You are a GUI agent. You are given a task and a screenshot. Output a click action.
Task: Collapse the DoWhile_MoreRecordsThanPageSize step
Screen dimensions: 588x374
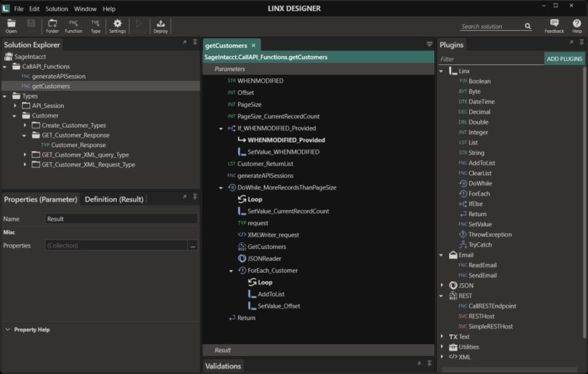(x=221, y=188)
